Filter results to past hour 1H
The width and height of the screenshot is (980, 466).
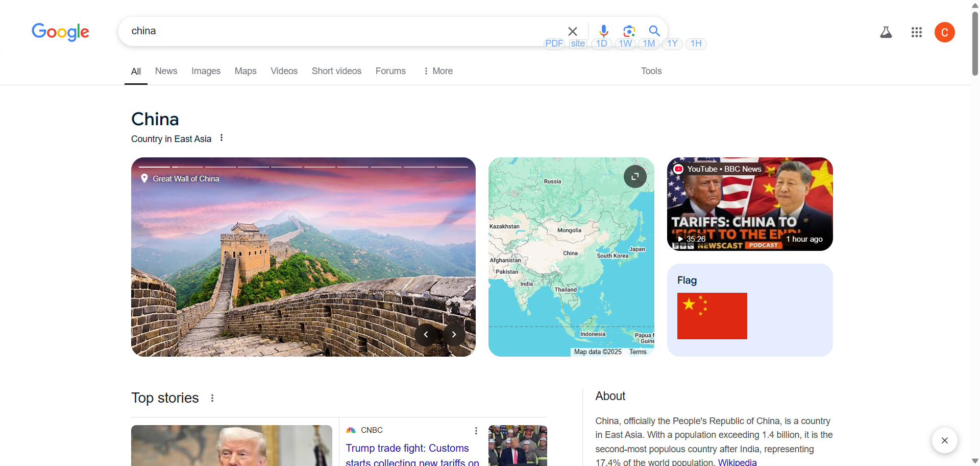pyautogui.click(x=696, y=43)
